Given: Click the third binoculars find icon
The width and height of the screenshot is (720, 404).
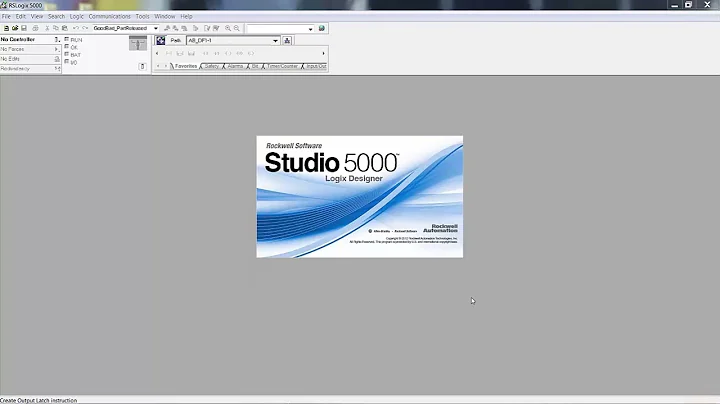Looking at the screenshot, I should click(x=184, y=28).
